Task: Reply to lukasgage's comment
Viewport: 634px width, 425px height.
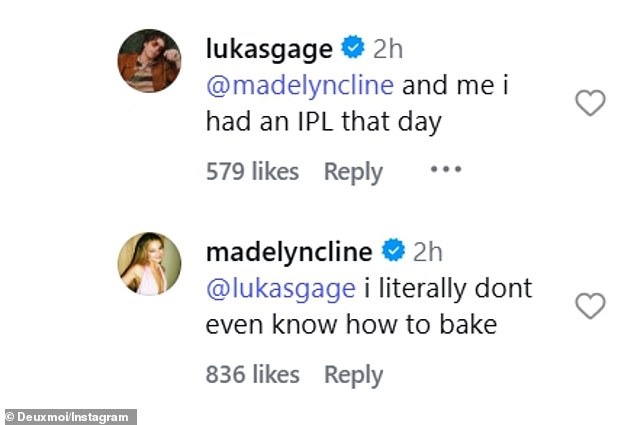Action: (353, 171)
